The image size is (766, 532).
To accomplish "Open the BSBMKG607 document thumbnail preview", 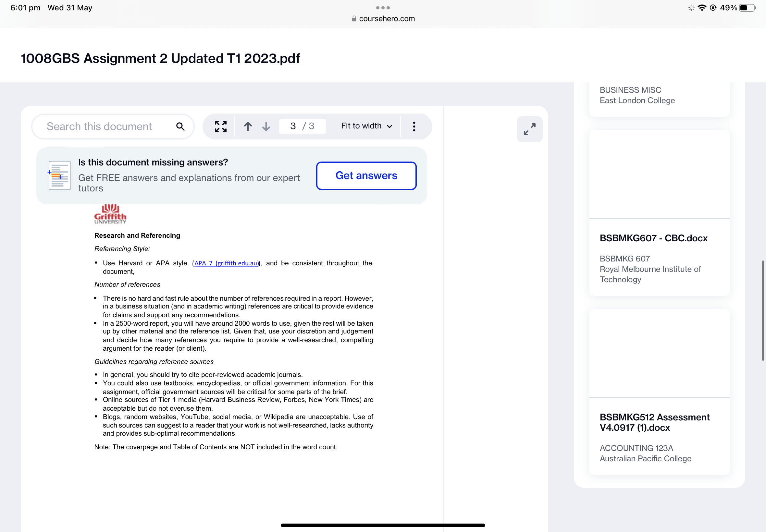I will [659, 174].
